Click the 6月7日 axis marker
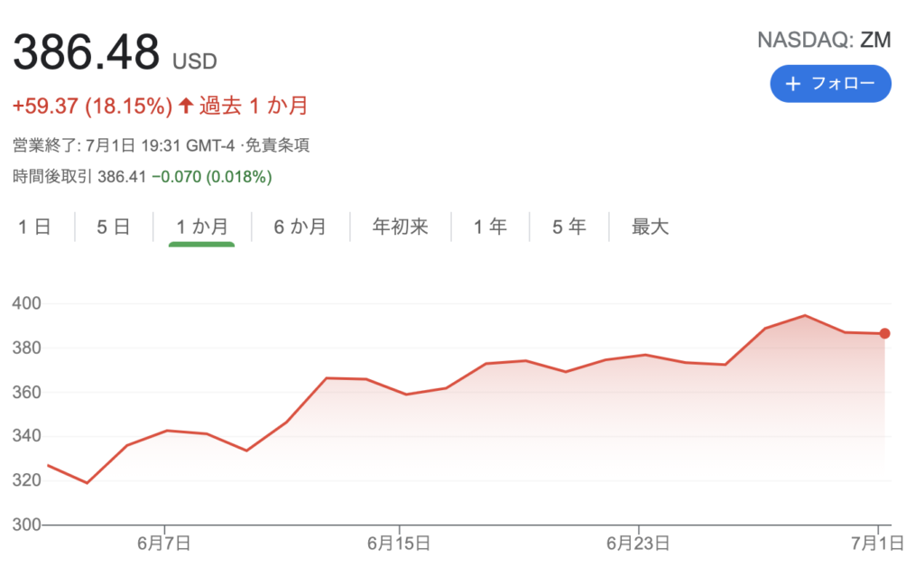The width and height of the screenshot is (924, 567). (164, 543)
